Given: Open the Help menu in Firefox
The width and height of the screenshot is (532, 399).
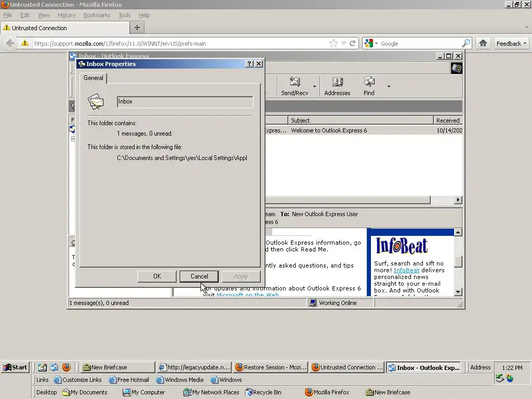Looking at the screenshot, I should 144,15.
